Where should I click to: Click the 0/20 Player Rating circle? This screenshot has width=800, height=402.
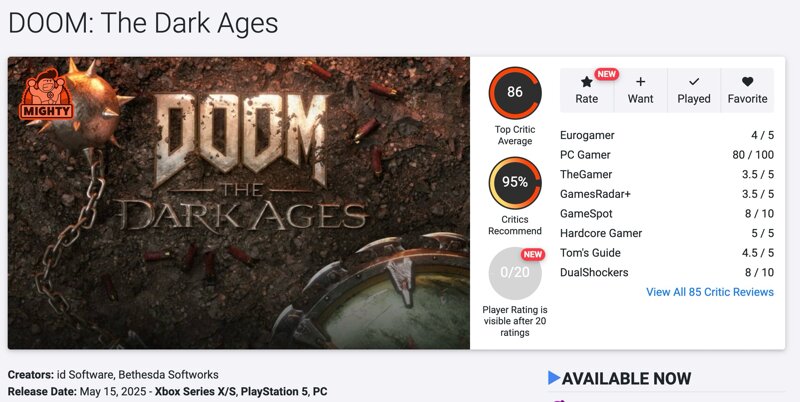pos(515,272)
